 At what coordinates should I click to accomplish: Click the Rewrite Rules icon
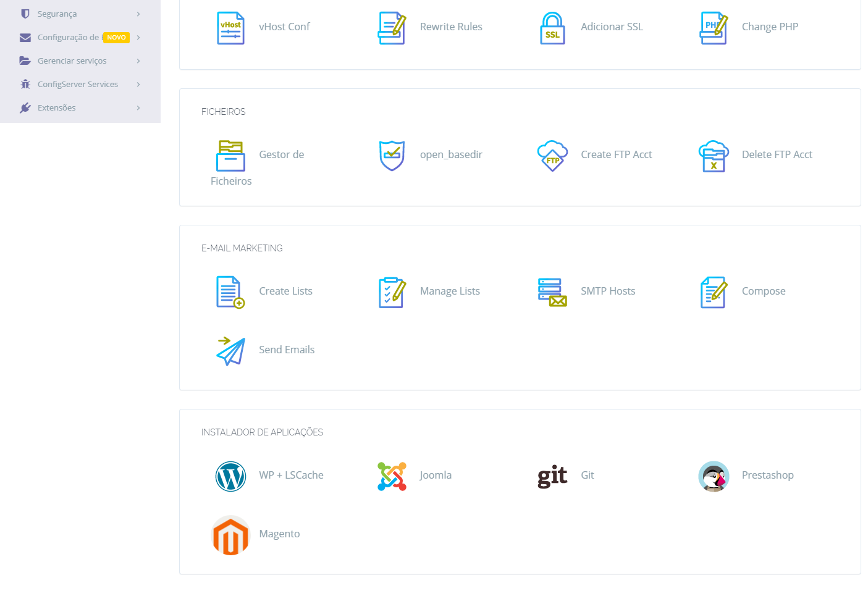pos(392,28)
